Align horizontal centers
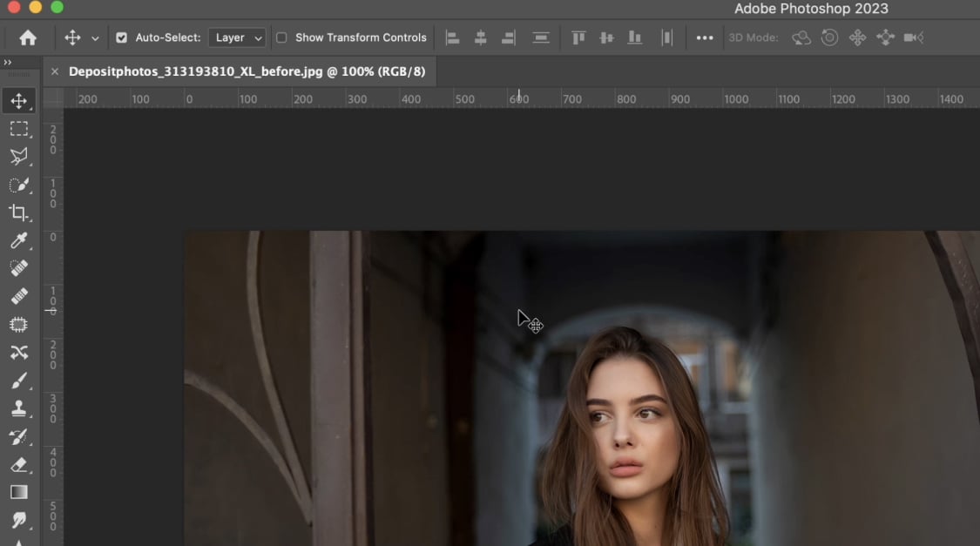This screenshot has width=980, height=546. click(x=480, y=37)
